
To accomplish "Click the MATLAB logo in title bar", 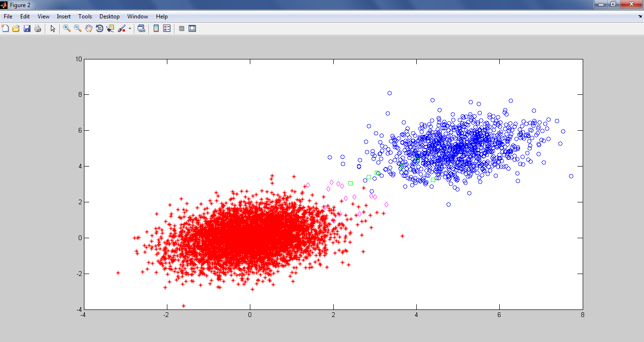I will click(4, 4).
